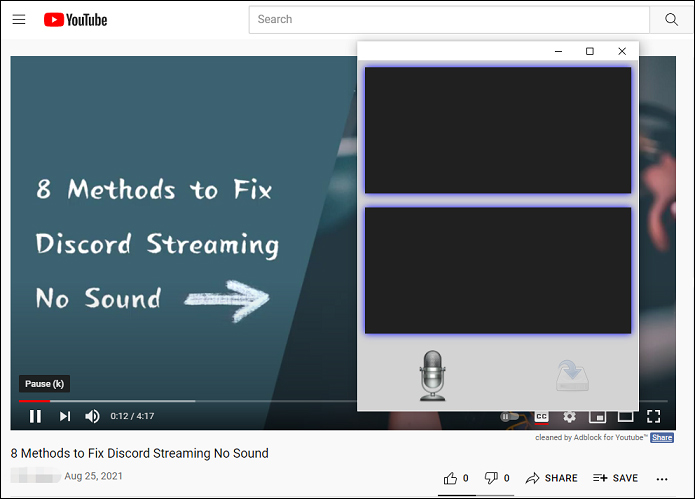695x499 pixels.
Task: Click the Aug 25, 2021 upload date
Action: 94,476
